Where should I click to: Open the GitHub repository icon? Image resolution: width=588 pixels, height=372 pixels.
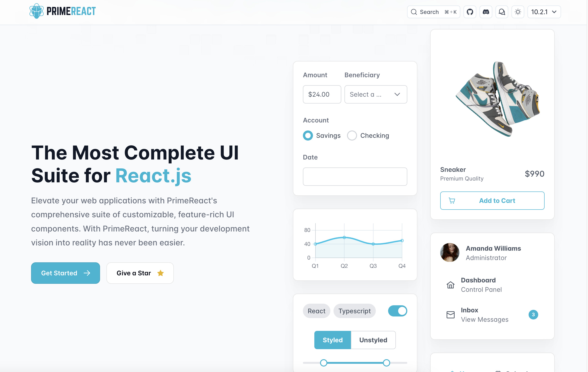(470, 12)
